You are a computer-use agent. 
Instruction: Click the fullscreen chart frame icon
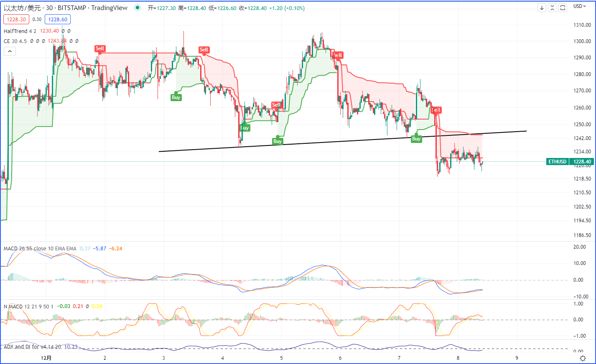563,8
